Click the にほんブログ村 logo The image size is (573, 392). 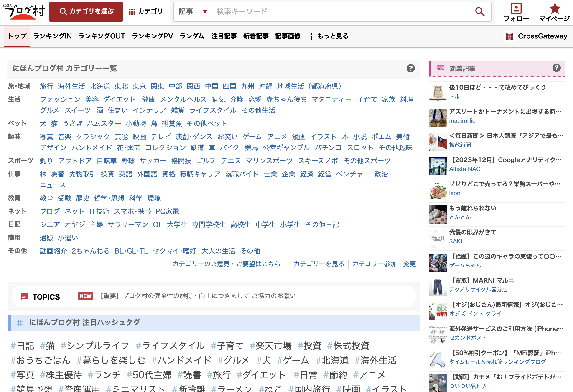[24, 11]
